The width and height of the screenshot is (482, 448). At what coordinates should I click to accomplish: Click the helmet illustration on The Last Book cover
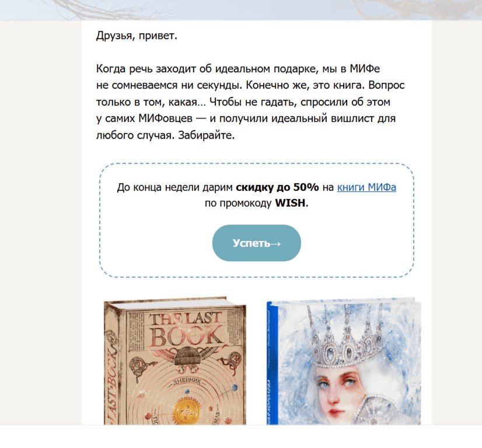click(187, 355)
